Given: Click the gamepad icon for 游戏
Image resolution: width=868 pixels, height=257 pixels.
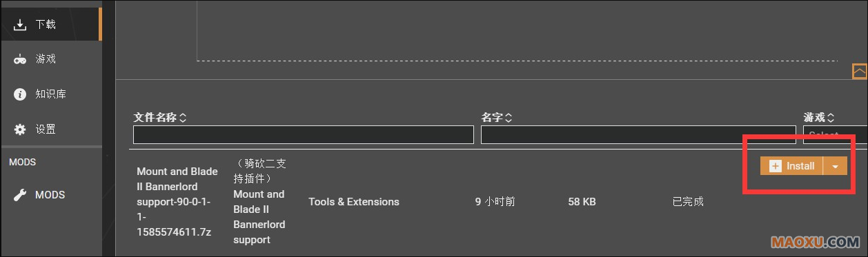Looking at the screenshot, I should click(20, 59).
